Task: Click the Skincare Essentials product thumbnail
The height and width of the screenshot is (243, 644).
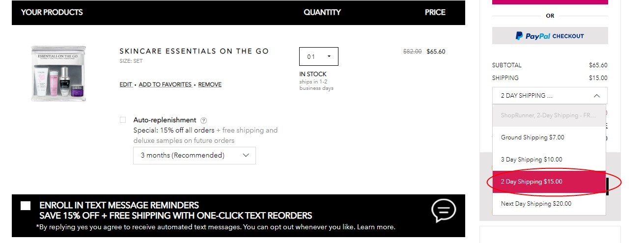Action: pyautogui.click(x=58, y=74)
